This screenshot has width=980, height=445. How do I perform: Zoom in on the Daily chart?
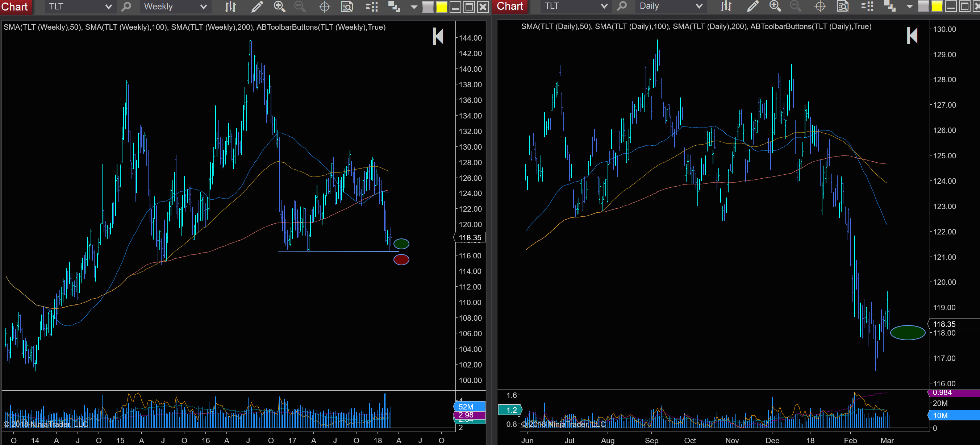point(775,6)
